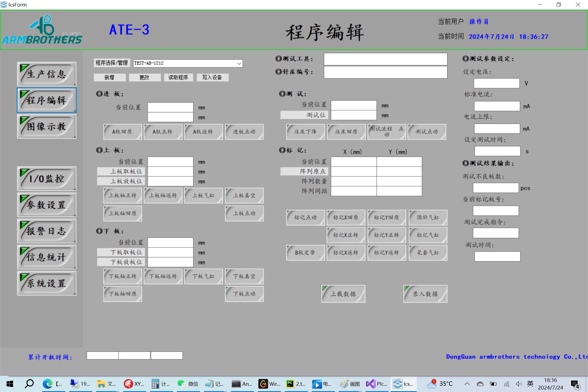Viewport: 588px width, 392px height.
Task: Click the 标记X返转 button
Action: coord(346,253)
